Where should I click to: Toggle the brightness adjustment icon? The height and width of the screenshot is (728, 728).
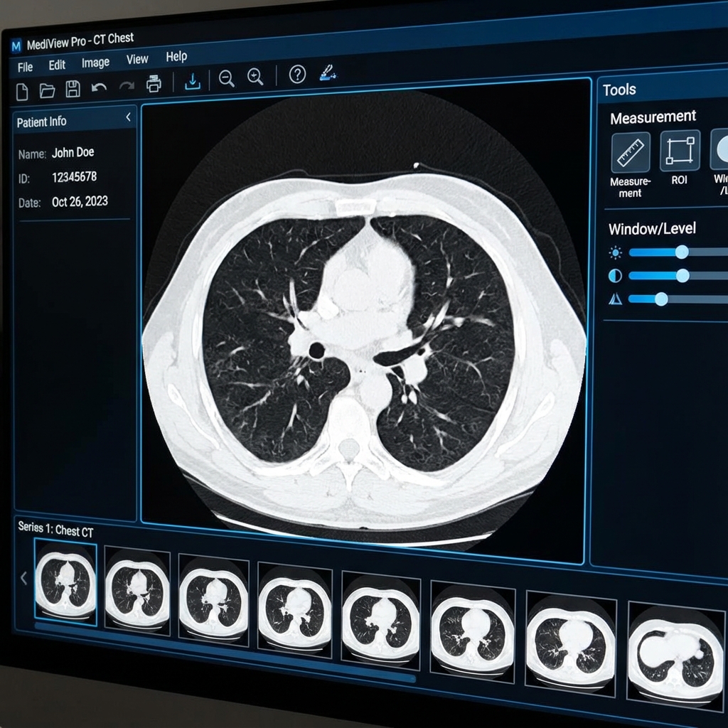pos(616,252)
